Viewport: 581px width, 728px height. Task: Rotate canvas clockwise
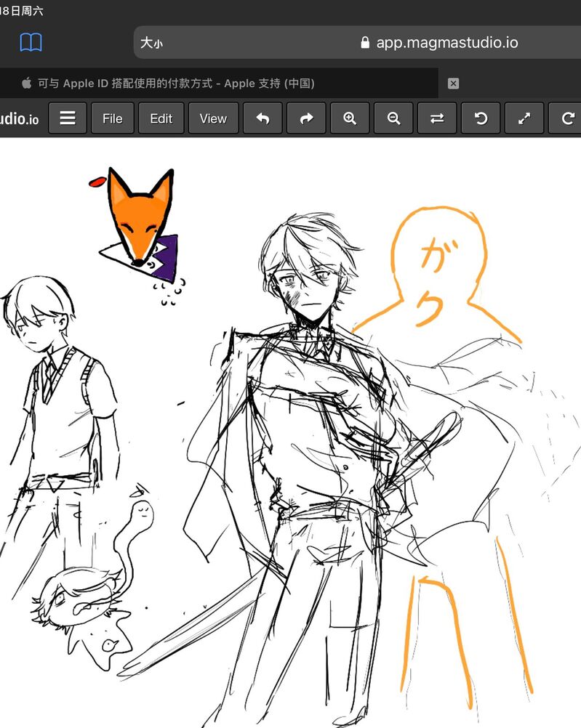coord(566,118)
